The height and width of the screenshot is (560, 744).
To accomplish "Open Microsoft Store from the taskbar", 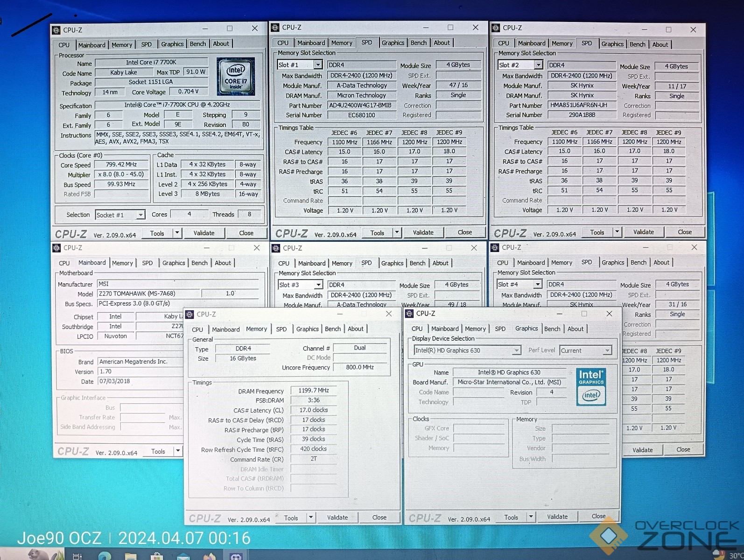I will [157, 555].
